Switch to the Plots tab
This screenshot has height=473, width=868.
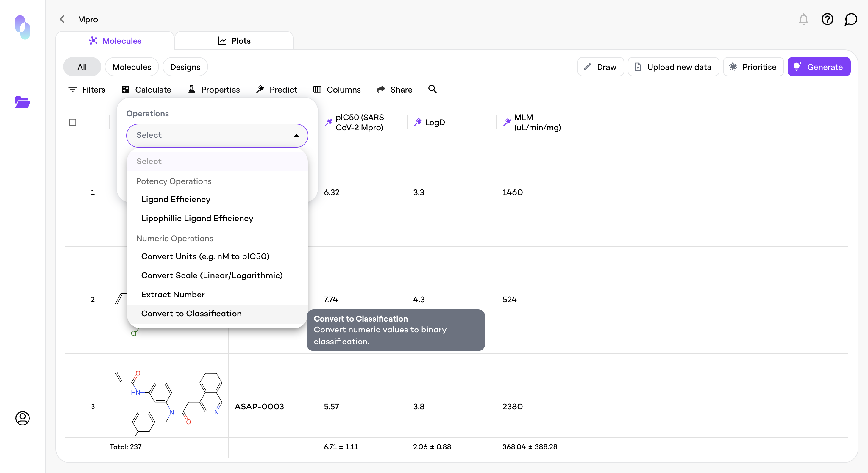pyautogui.click(x=234, y=41)
